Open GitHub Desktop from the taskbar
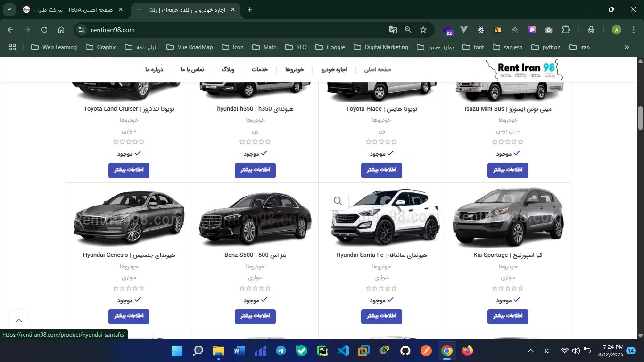Screen dimensions: 644x362 point(405,351)
